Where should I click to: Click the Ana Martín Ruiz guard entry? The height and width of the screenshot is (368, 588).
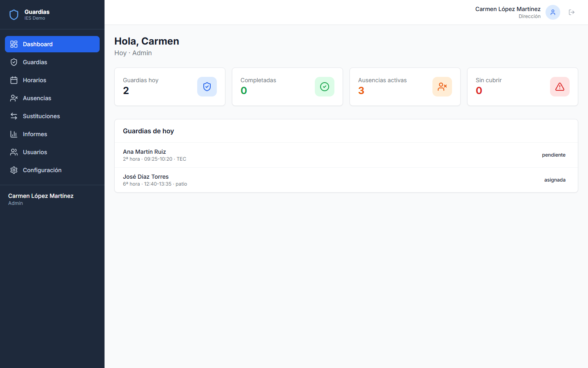145,152
